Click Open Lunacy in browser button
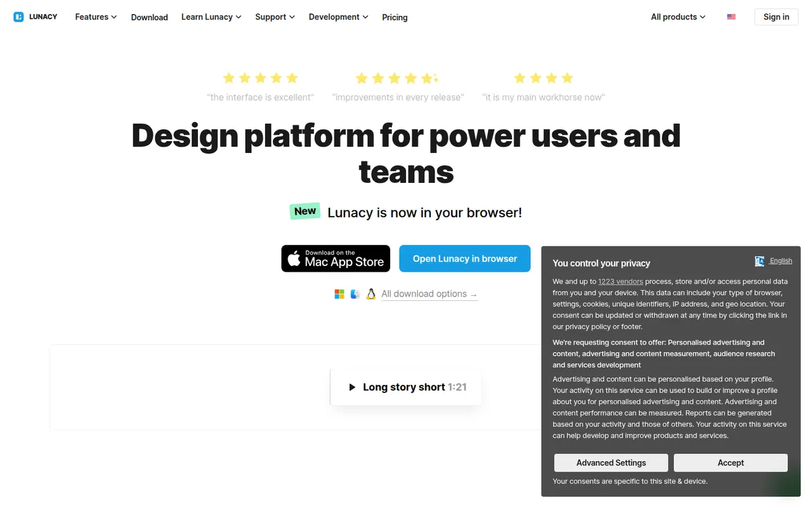Image resolution: width=812 pixels, height=508 pixels. [465, 258]
